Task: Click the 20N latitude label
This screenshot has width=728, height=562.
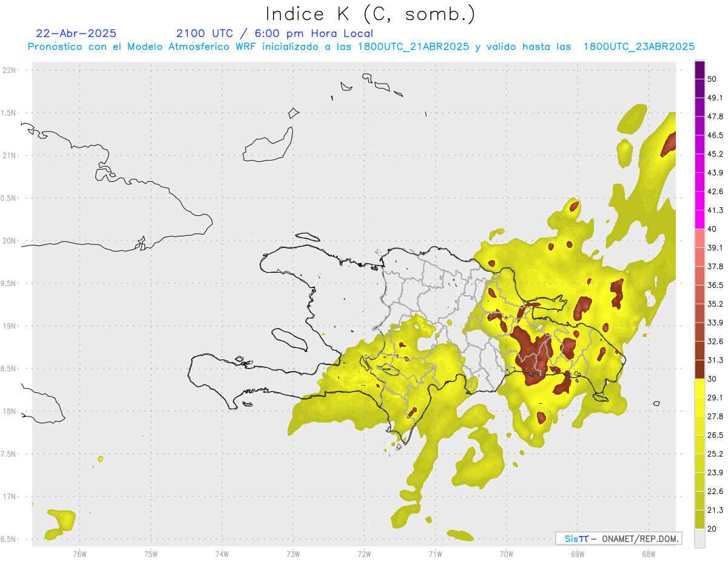Action: 10,241
